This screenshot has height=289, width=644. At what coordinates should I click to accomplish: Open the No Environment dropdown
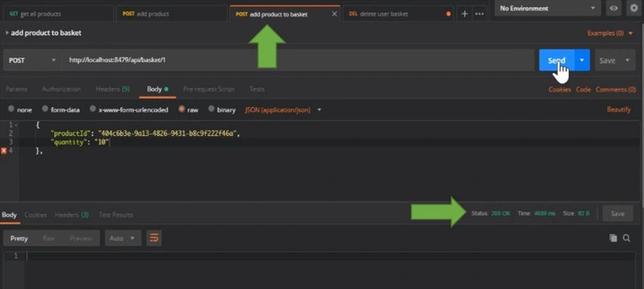coord(548,8)
